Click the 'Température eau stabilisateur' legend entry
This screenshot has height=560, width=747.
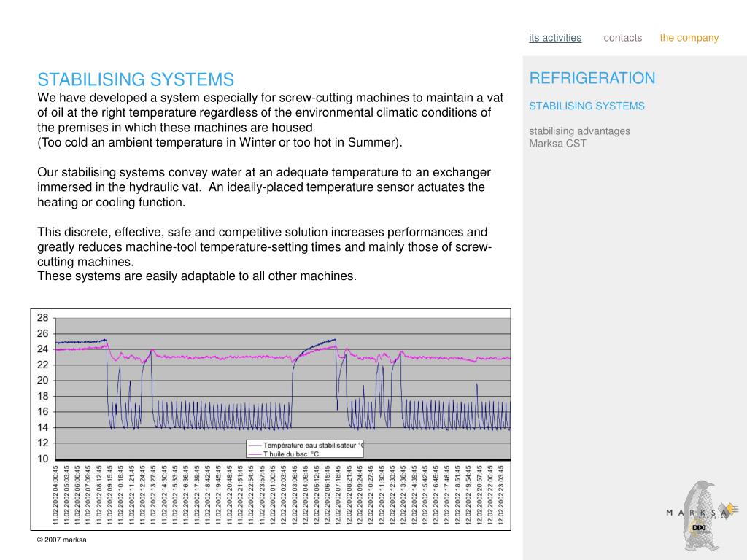pyautogui.click(x=305, y=446)
